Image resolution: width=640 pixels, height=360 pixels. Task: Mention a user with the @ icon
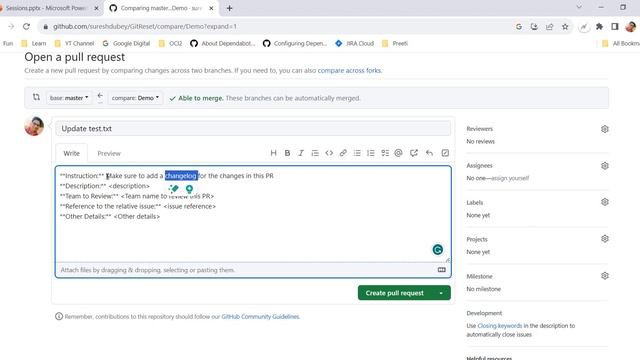point(398,153)
